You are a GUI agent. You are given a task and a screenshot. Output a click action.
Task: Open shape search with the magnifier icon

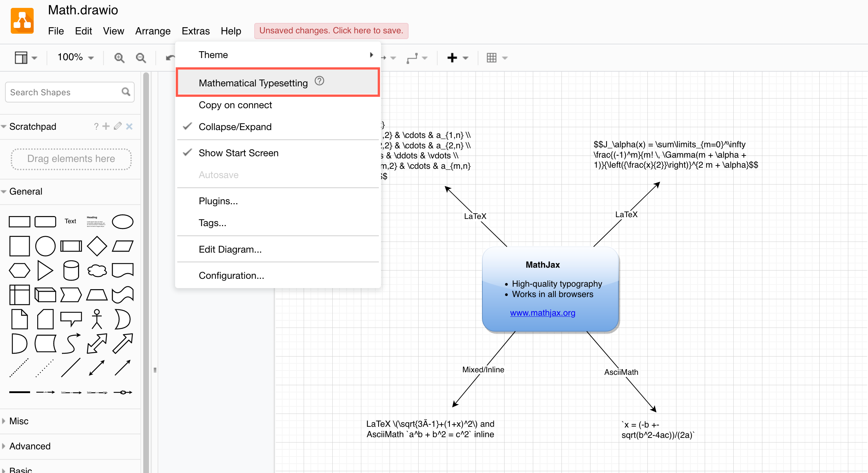pos(126,92)
